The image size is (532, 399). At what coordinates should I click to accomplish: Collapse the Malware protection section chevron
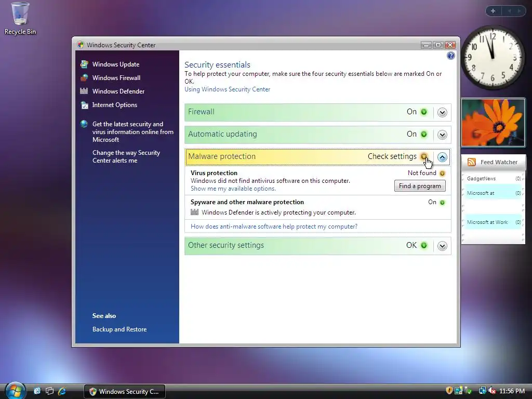point(442,157)
